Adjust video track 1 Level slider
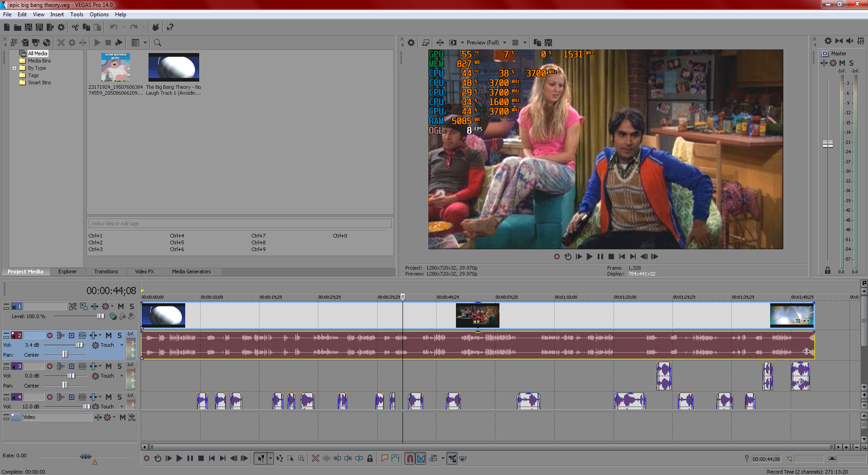The width and height of the screenshot is (868, 475). (101, 316)
